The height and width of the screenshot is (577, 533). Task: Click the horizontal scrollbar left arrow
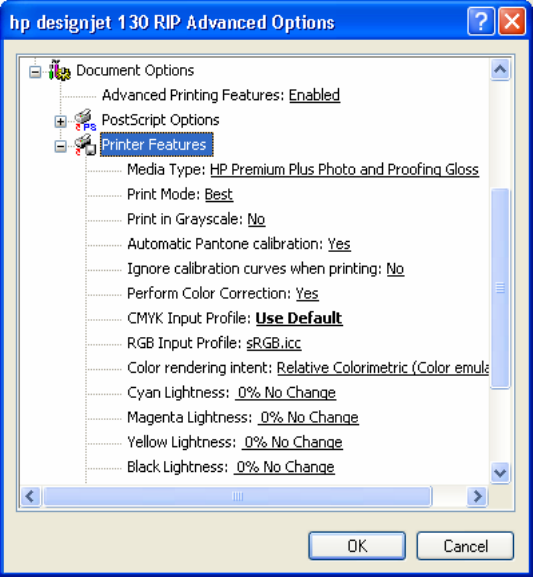coord(30,496)
